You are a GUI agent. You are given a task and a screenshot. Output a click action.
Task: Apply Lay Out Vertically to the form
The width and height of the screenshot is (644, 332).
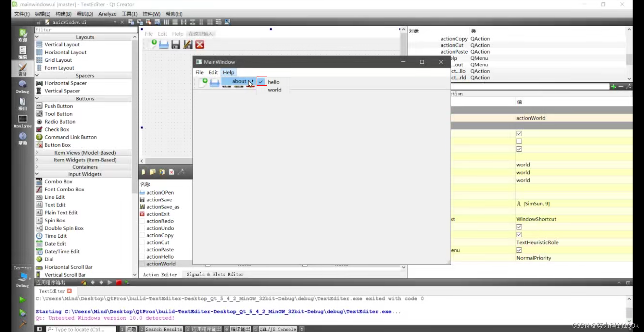pos(175,22)
